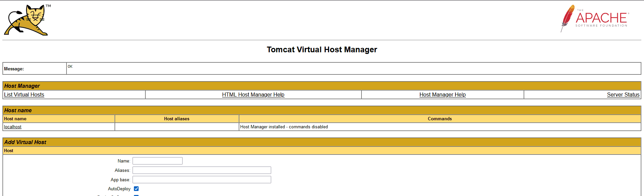This screenshot has height=196, width=644.
Task: Click the App base: field label
Action: [x=120, y=180]
